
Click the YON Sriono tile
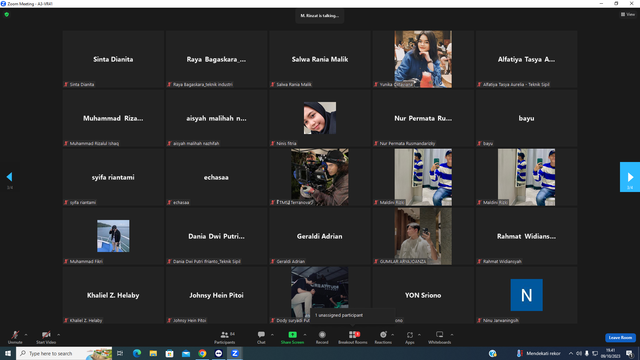[x=423, y=295]
